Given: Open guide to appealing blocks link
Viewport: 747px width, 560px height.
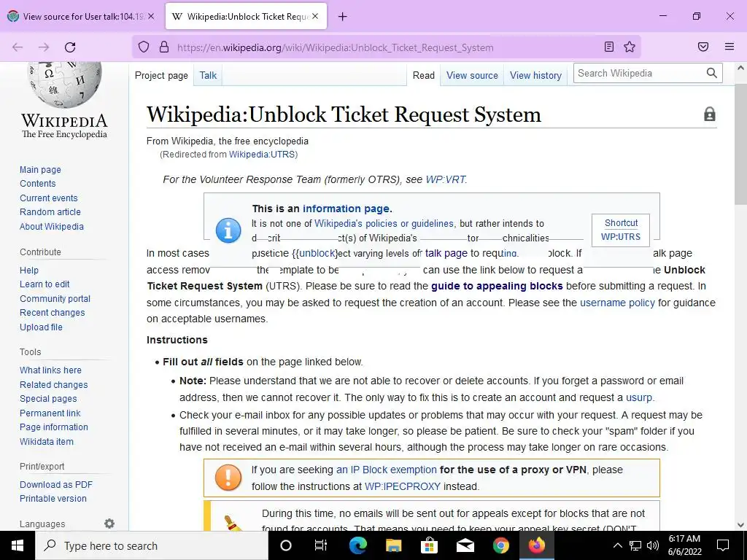Looking at the screenshot, I should tap(497, 286).
